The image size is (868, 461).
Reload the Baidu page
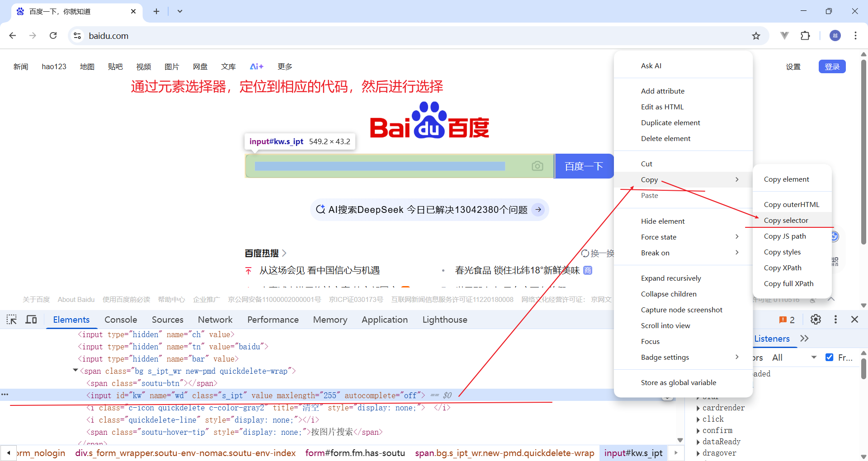pyautogui.click(x=53, y=36)
